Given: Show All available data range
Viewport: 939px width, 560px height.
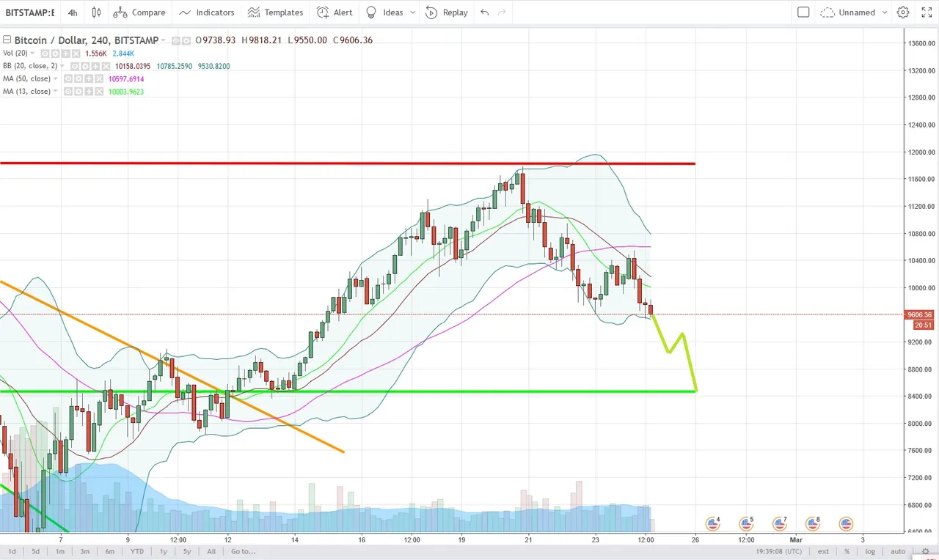Looking at the screenshot, I should pos(211,551).
